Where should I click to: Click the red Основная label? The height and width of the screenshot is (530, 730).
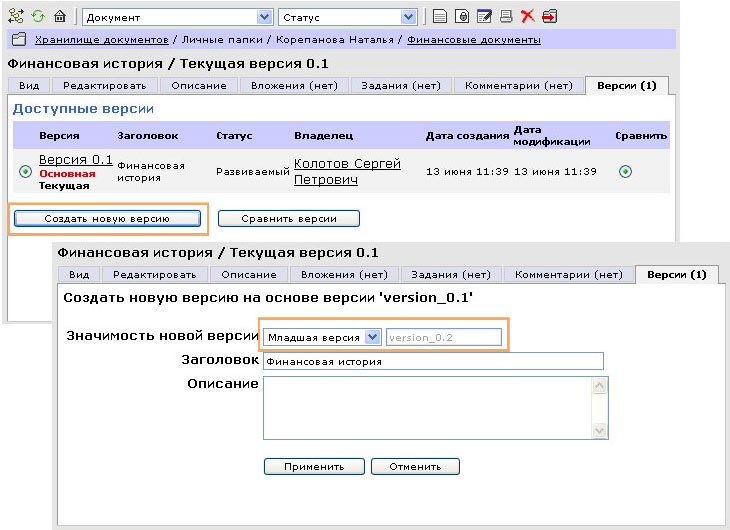67,174
